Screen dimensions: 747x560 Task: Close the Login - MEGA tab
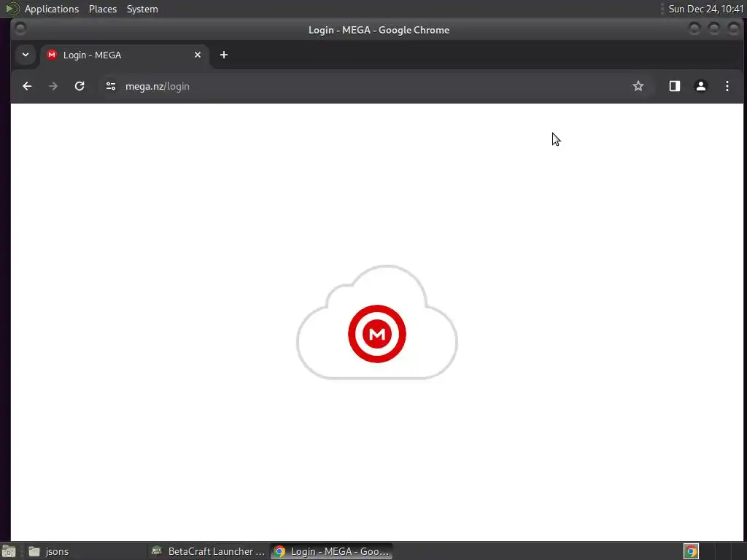coord(198,55)
